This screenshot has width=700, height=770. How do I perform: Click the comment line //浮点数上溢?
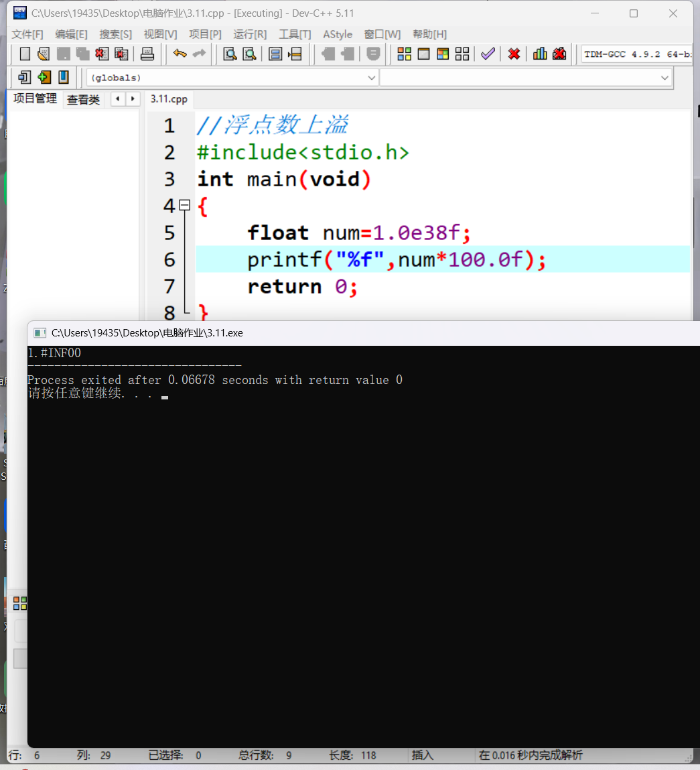[x=273, y=125]
